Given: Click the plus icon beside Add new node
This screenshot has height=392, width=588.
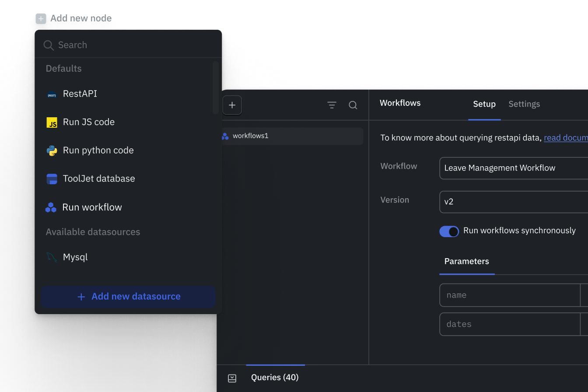Looking at the screenshot, I should 41,19.
